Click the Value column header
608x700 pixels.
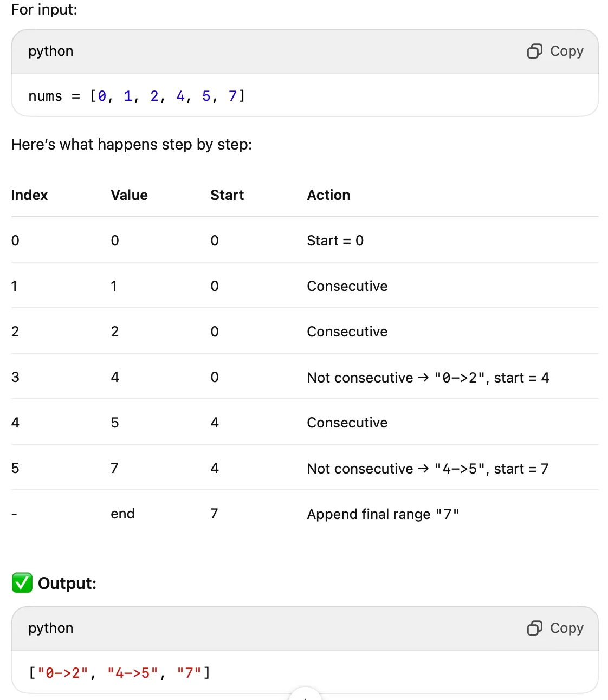click(129, 195)
